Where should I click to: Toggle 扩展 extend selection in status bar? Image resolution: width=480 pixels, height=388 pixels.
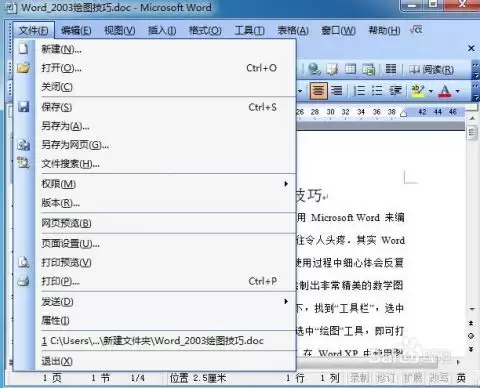tap(412, 378)
